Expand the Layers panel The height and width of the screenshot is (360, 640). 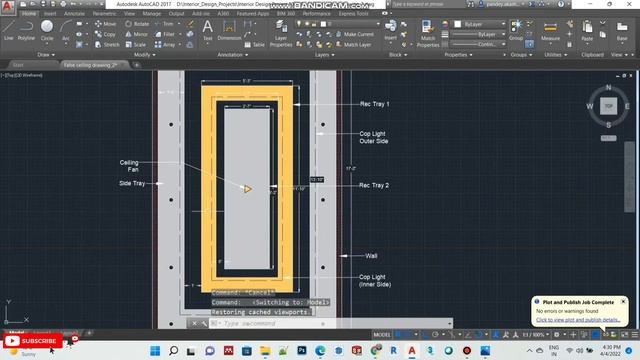[324, 55]
